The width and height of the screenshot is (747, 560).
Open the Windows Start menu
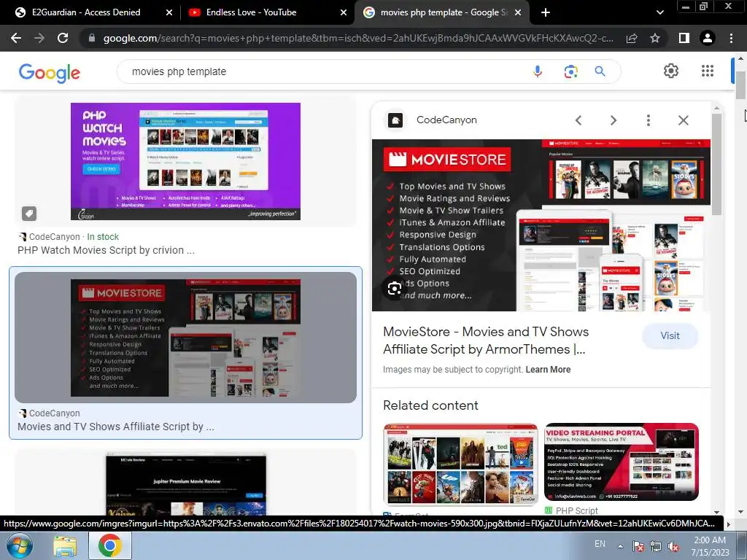(x=20, y=545)
